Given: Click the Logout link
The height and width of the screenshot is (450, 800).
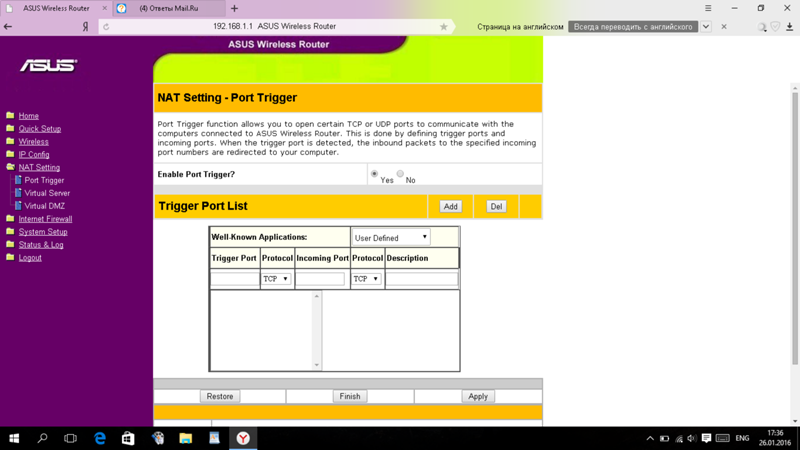Looking at the screenshot, I should (30, 258).
